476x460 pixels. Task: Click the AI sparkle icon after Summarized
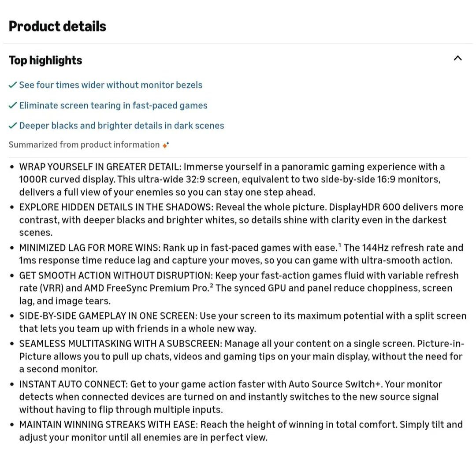165,145
